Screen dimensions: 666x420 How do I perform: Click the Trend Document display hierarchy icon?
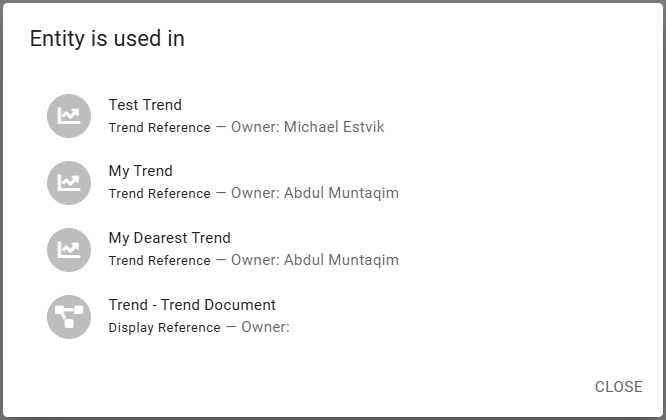pyautogui.click(x=69, y=316)
